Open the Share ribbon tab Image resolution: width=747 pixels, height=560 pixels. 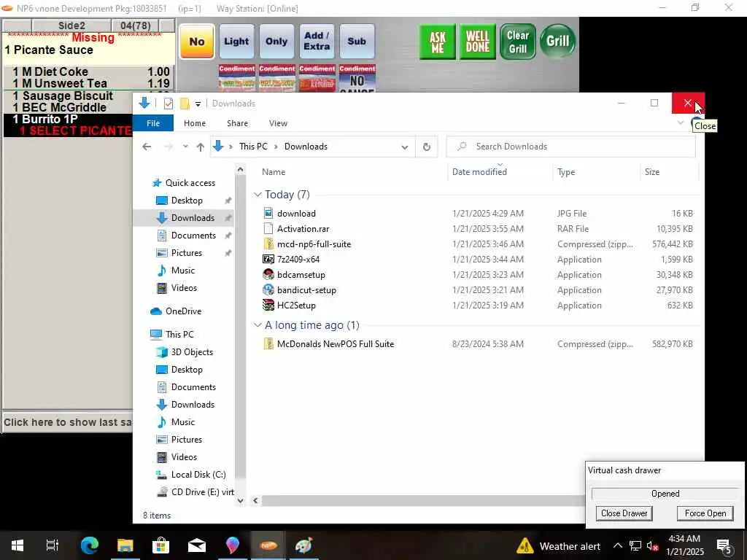(x=237, y=122)
